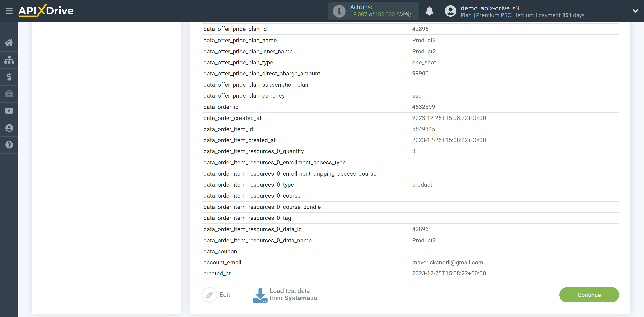
Task: Select the data_order_item_id field name
Action: point(228,129)
